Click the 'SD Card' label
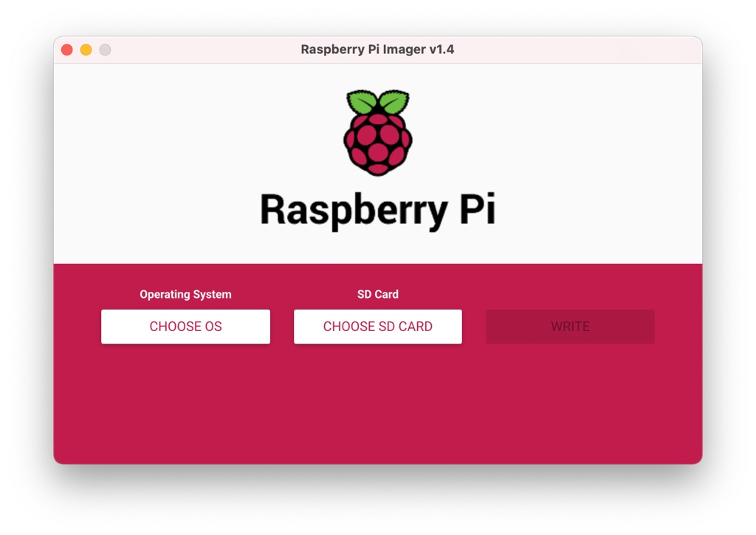Image resolution: width=756 pixels, height=535 pixels. pyautogui.click(x=377, y=294)
